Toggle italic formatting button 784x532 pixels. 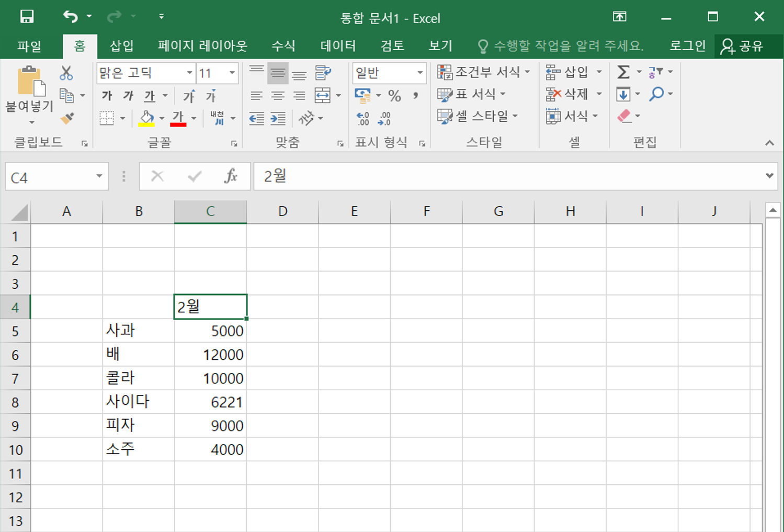pyautogui.click(x=128, y=96)
